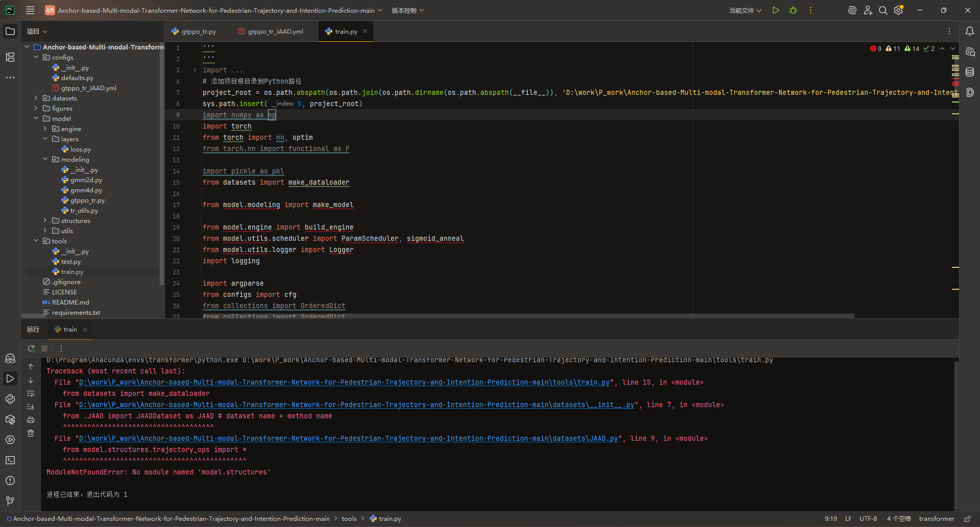
Task: Open Database tool window icon
Action: (x=970, y=72)
